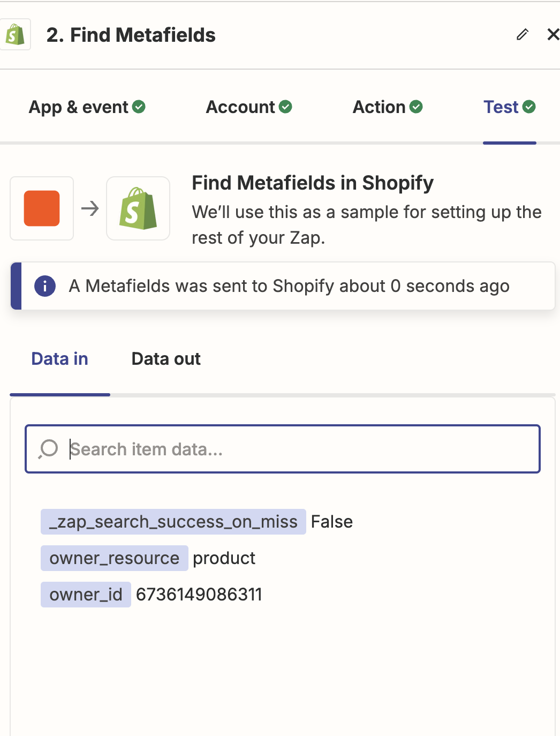Click the Metafields sent to Shopify notice
The height and width of the screenshot is (736, 560).
point(283,286)
